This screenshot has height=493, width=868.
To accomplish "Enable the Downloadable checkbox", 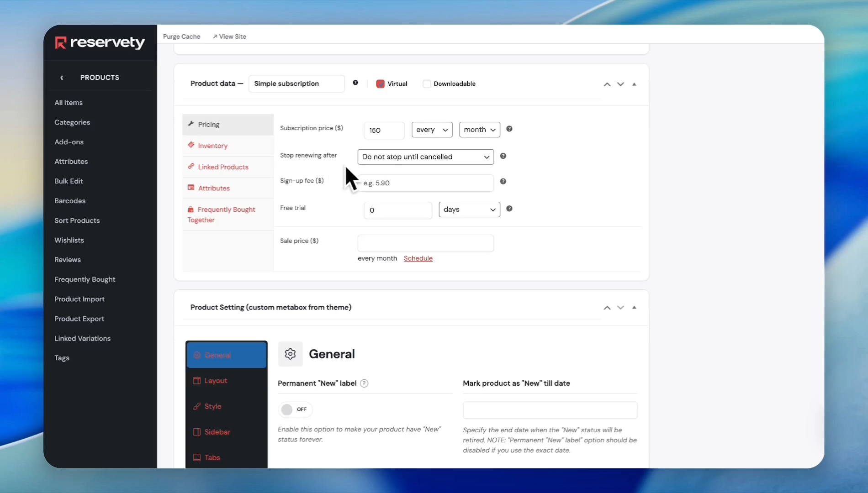I will (x=427, y=84).
